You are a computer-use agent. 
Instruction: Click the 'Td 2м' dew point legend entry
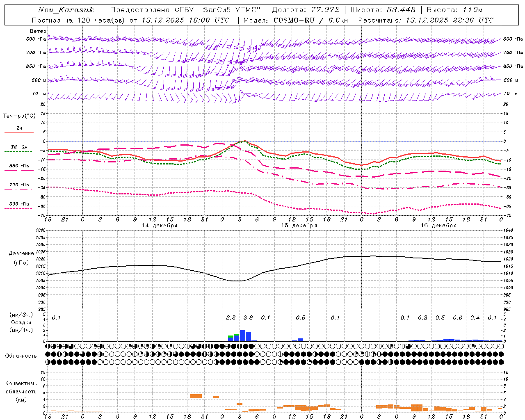(19, 147)
